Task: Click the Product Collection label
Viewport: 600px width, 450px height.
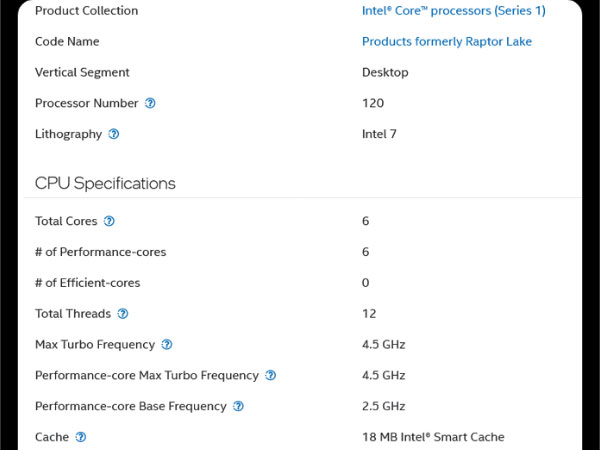Action: coord(86,11)
